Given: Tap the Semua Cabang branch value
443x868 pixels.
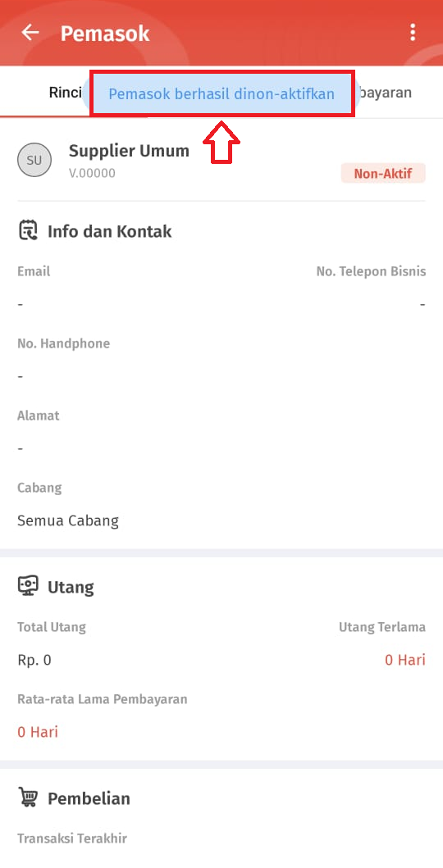Looking at the screenshot, I should [68, 520].
